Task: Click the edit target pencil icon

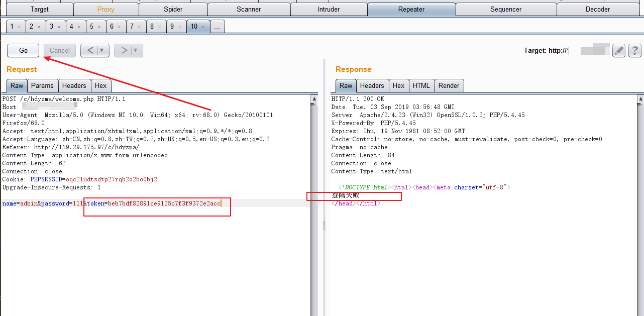Action: (619, 50)
